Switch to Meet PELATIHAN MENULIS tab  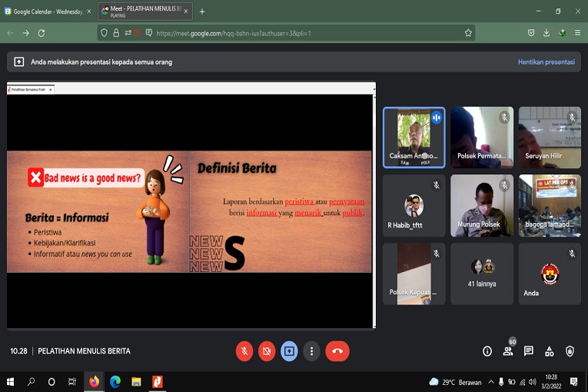[145, 12]
